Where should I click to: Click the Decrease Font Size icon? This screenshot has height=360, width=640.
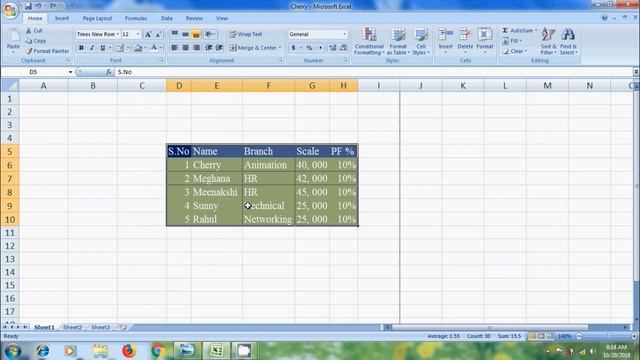[158, 34]
